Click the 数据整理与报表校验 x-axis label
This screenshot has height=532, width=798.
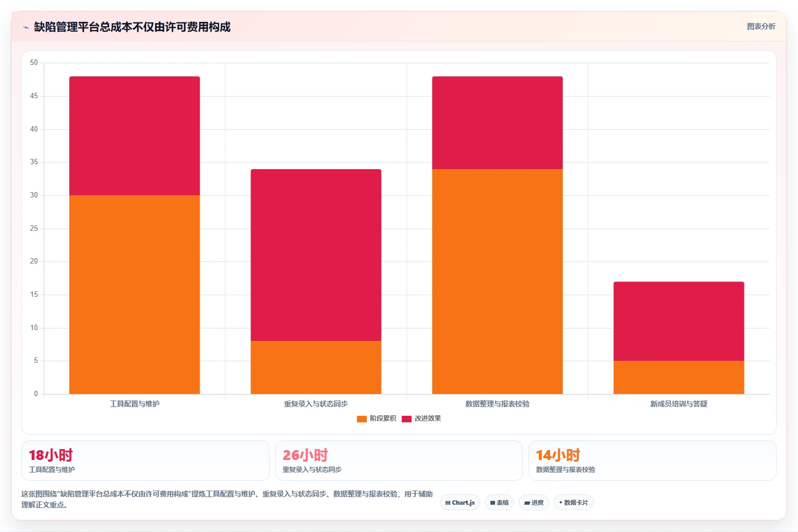click(x=497, y=404)
